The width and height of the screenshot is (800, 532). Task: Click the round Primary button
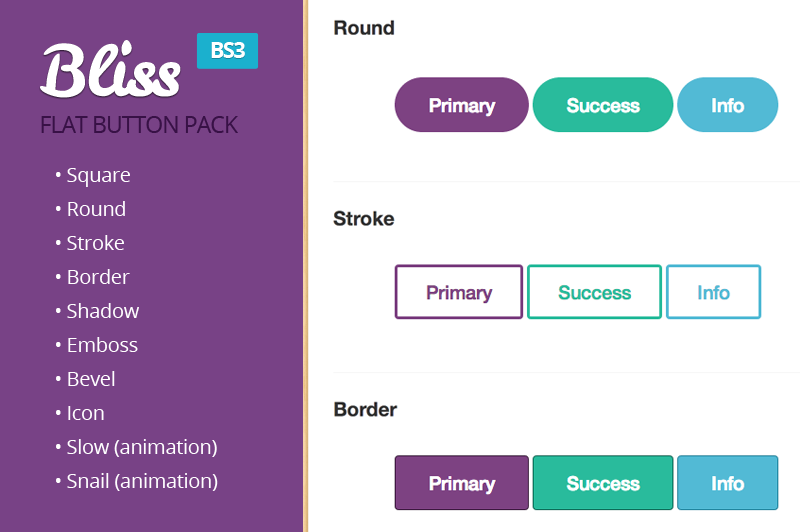[461, 105]
